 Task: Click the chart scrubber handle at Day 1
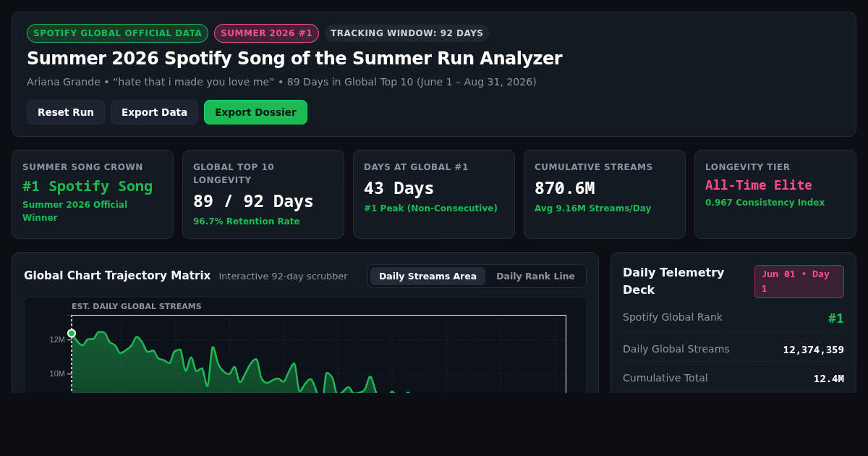(x=72, y=334)
